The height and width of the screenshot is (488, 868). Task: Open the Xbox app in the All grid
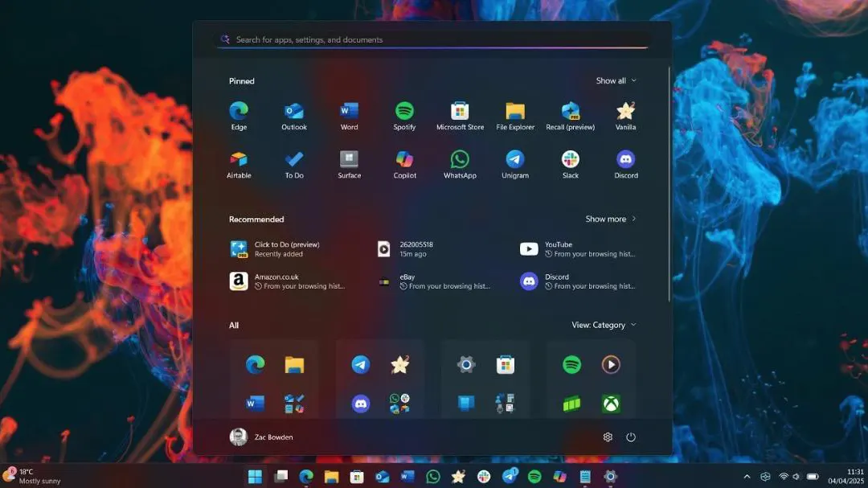pos(611,404)
